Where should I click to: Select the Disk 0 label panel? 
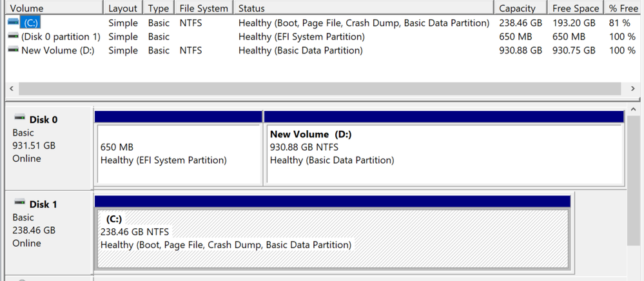49,148
